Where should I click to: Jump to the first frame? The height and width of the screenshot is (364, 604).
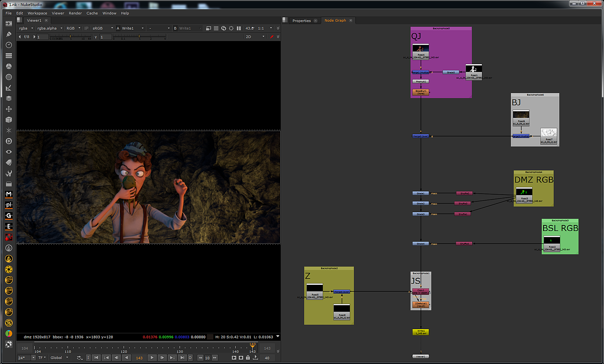96,358
